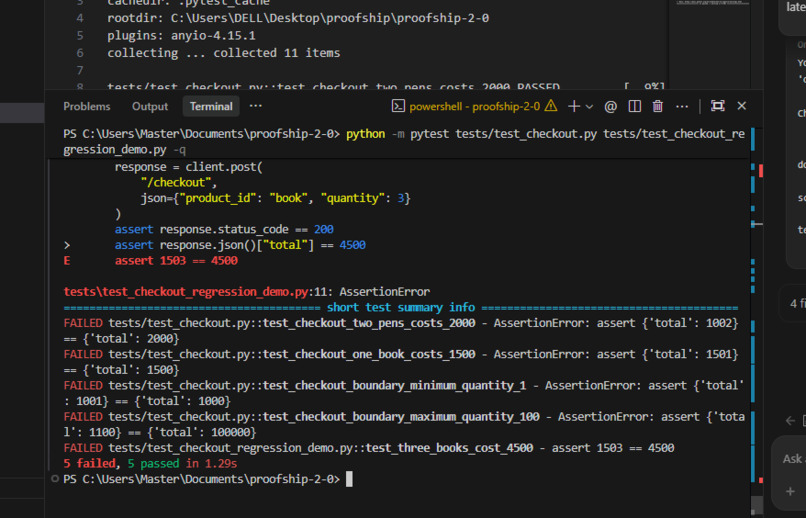Image resolution: width=806 pixels, height=518 pixels.
Task: Click the 'AssertionError' text after py:11
Action: (x=384, y=292)
